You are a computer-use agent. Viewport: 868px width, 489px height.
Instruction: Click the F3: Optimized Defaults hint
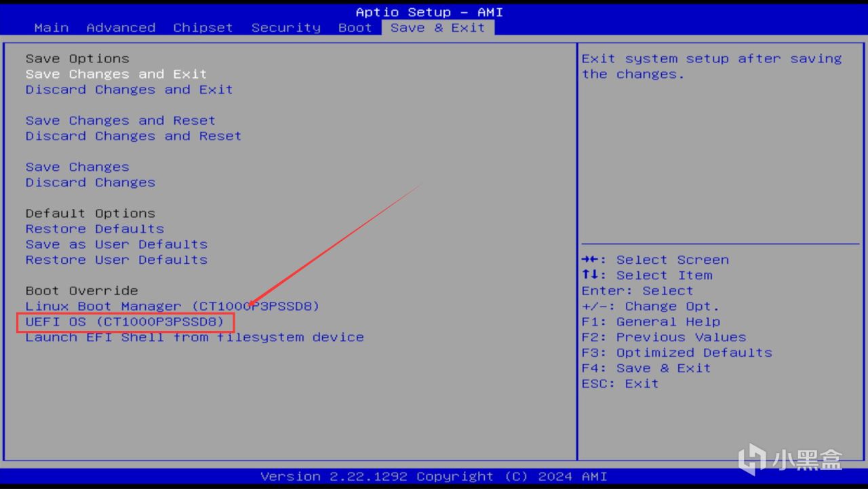pos(677,353)
